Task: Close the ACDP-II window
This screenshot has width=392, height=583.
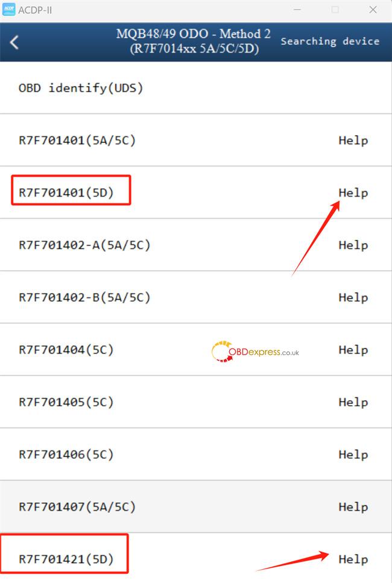Action: 373,10
